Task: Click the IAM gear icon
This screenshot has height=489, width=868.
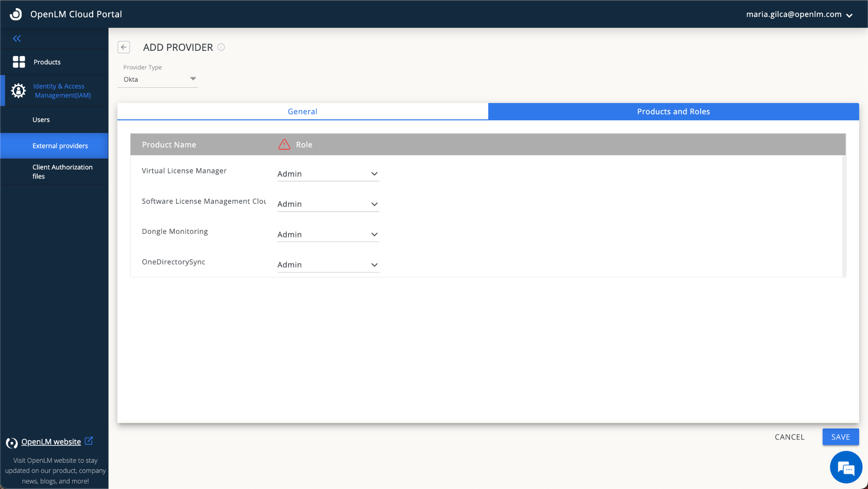Action: pyautogui.click(x=18, y=91)
